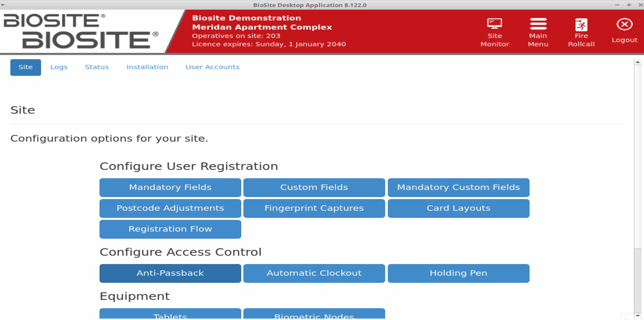Screen dimensions: 644x320
Task: Click 'Meridan Apartment Complex' site name
Action: pos(262,27)
